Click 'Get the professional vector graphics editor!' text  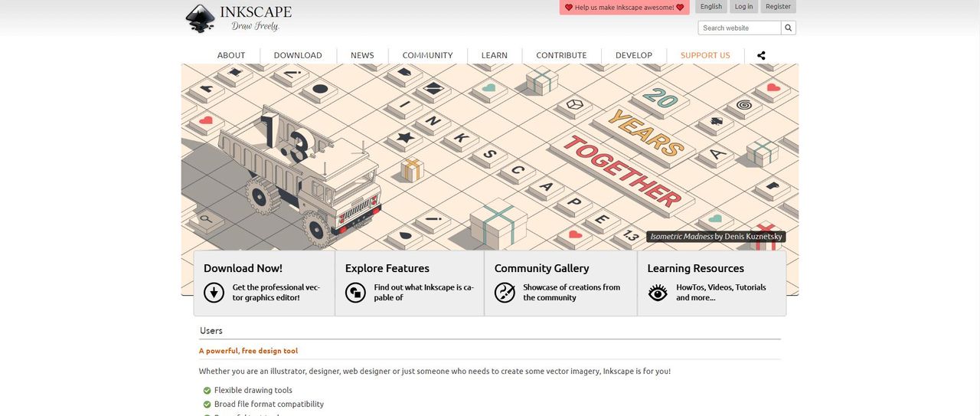276,293
